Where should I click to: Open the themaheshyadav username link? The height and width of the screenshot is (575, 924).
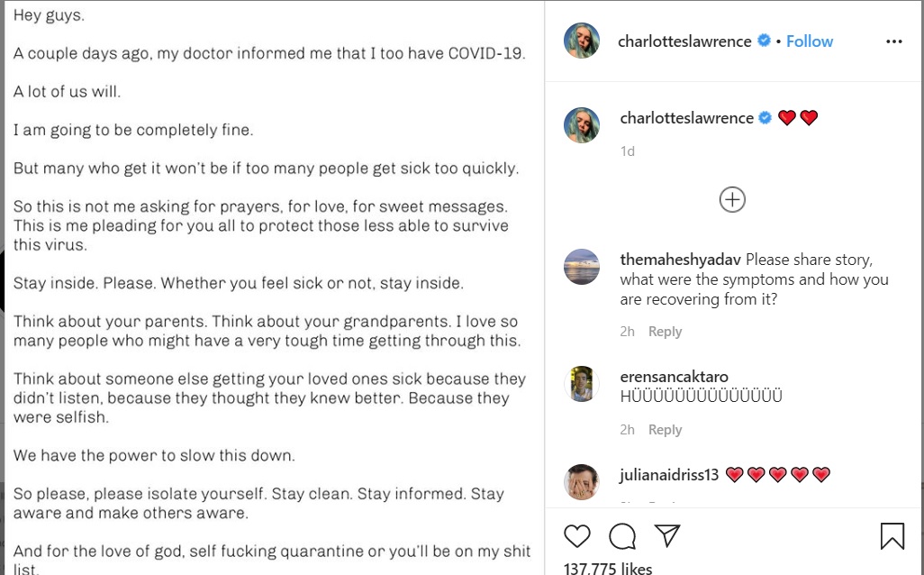(x=681, y=260)
